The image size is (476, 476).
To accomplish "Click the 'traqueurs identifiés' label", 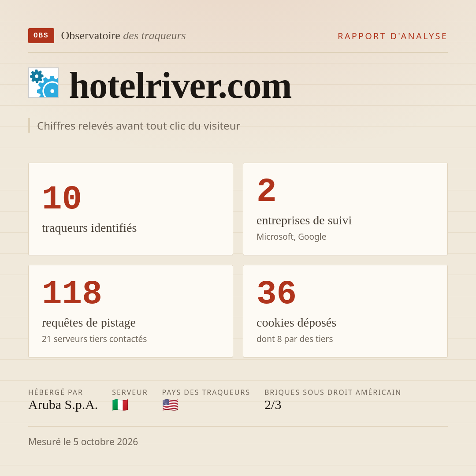I will (x=89, y=228).
